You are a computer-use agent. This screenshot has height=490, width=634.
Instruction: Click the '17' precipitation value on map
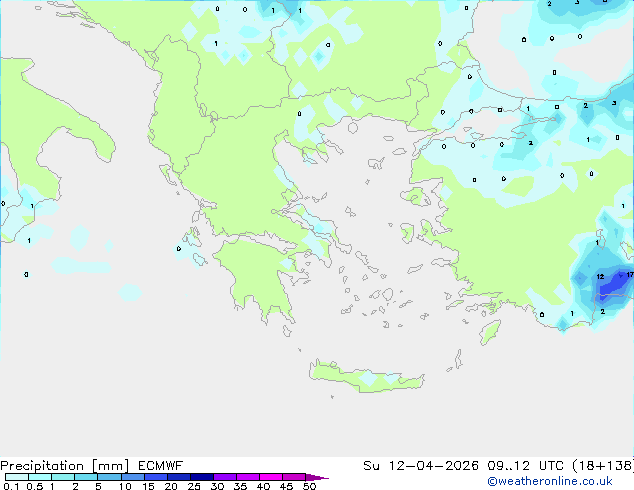tap(630, 275)
